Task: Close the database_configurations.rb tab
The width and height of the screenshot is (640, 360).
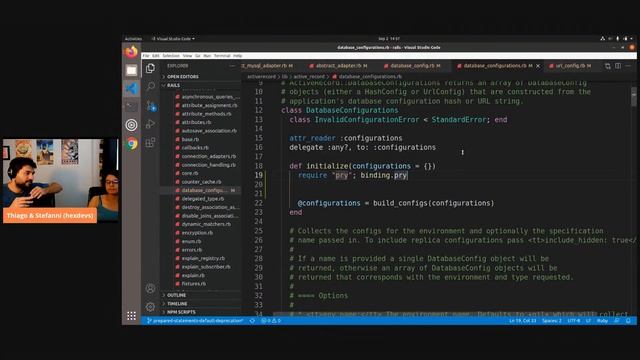Action: (538, 66)
